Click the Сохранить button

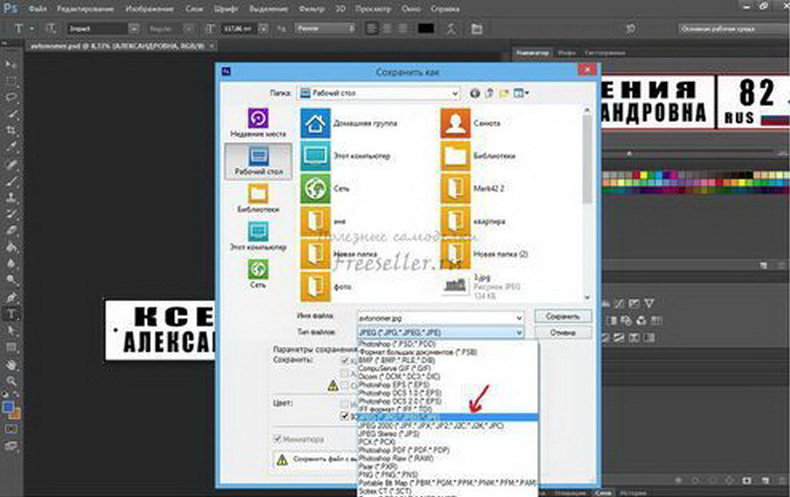pos(562,317)
